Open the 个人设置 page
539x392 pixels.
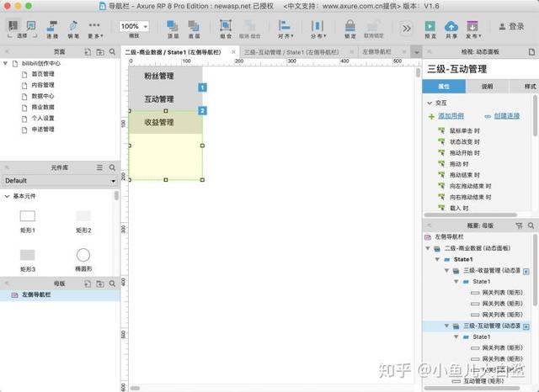click(x=43, y=118)
